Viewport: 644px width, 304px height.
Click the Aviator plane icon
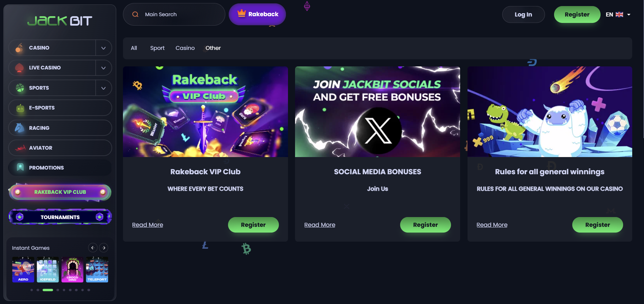click(20, 148)
